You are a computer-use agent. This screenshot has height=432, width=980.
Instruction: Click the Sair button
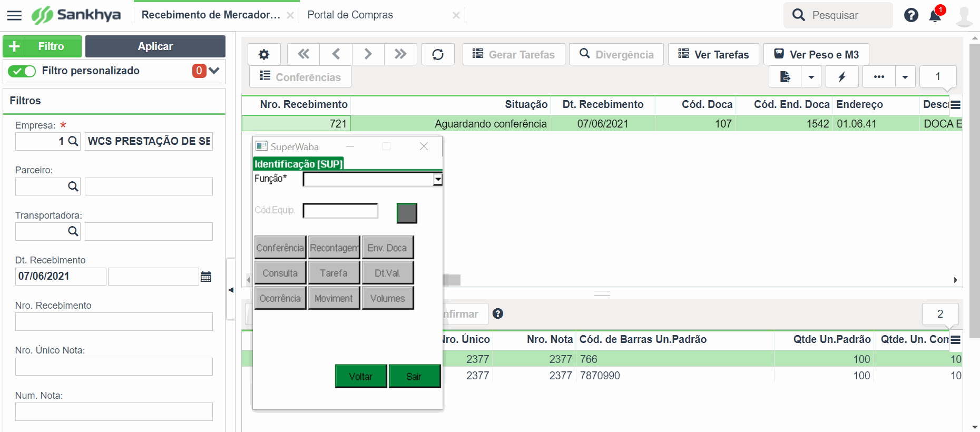point(414,376)
